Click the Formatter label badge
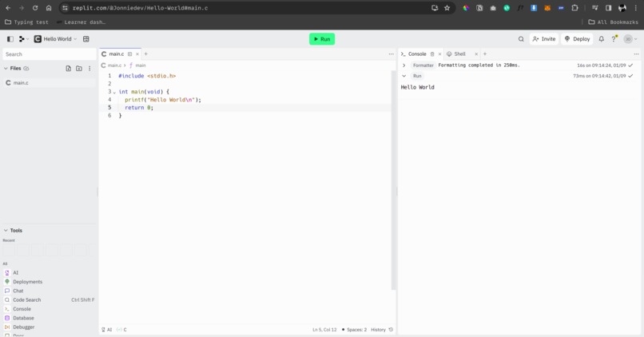This screenshot has height=337, width=644. click(423, 65)
